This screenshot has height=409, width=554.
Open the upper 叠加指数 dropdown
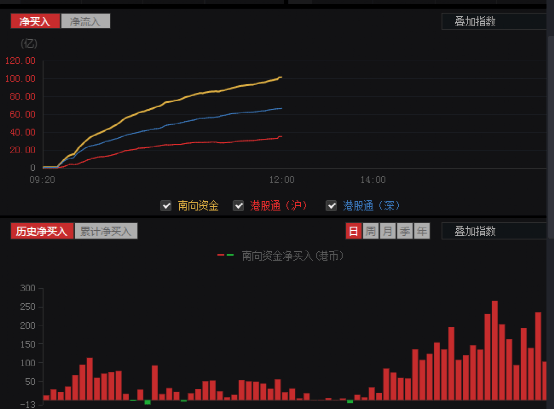click(x=494, y=21)
